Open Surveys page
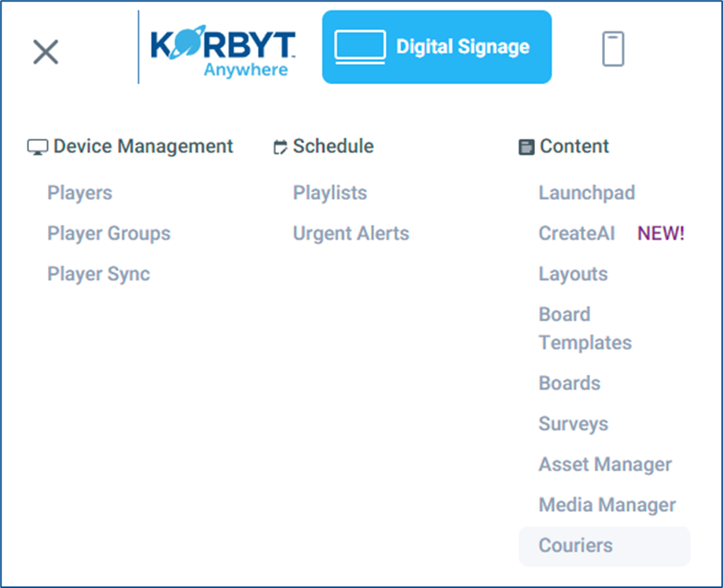This screenshot has width=723, height=588. pos(573,424)
